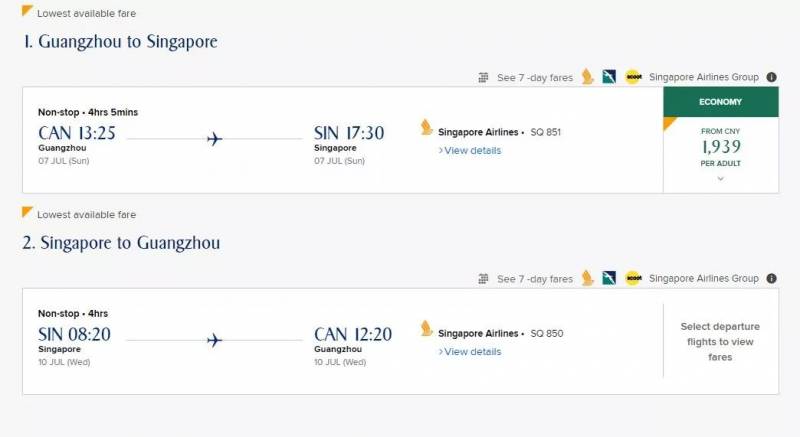The width and height of the screenshot is (800, 437).
Task: Click the airplane icon on the CAN to SIN flight
Action: (214, 139)
